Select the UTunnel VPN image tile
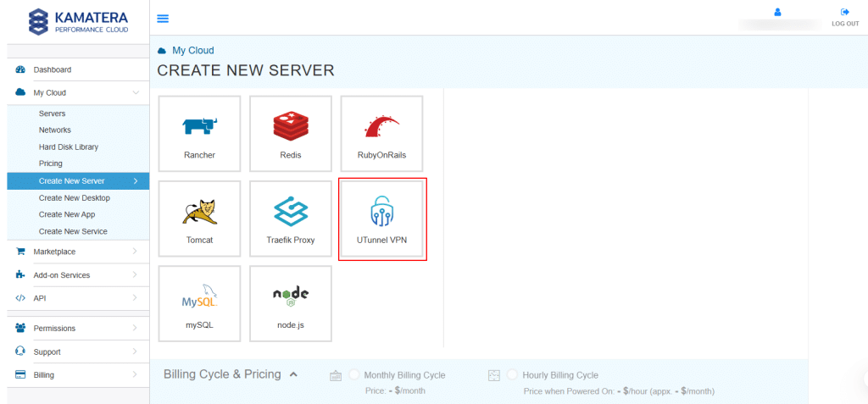Viewport: 868px width, 404px height. click(382, 219)
